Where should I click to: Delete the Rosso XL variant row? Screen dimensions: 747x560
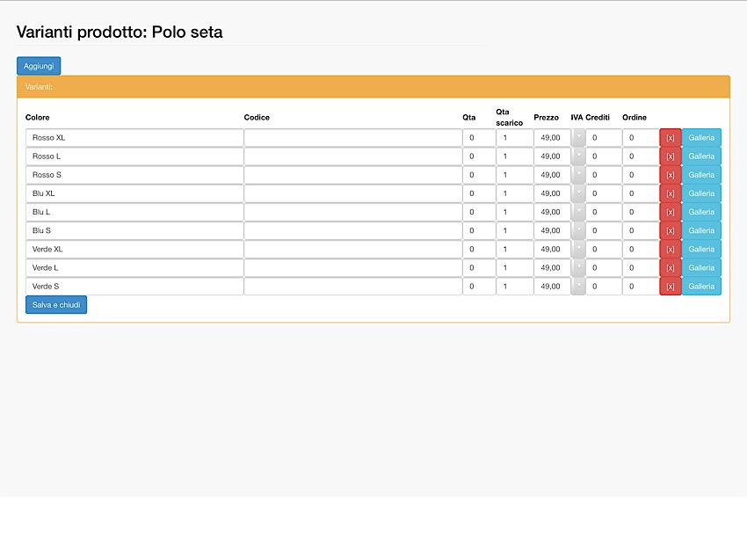(x=670, y=138)
